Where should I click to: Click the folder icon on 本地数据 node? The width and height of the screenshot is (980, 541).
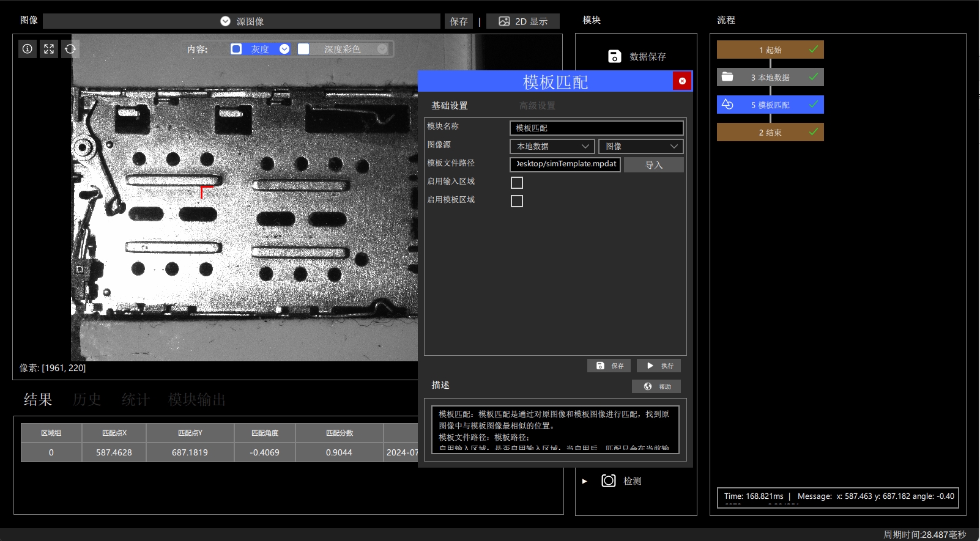pyautogui.click(x=727, y=77)
